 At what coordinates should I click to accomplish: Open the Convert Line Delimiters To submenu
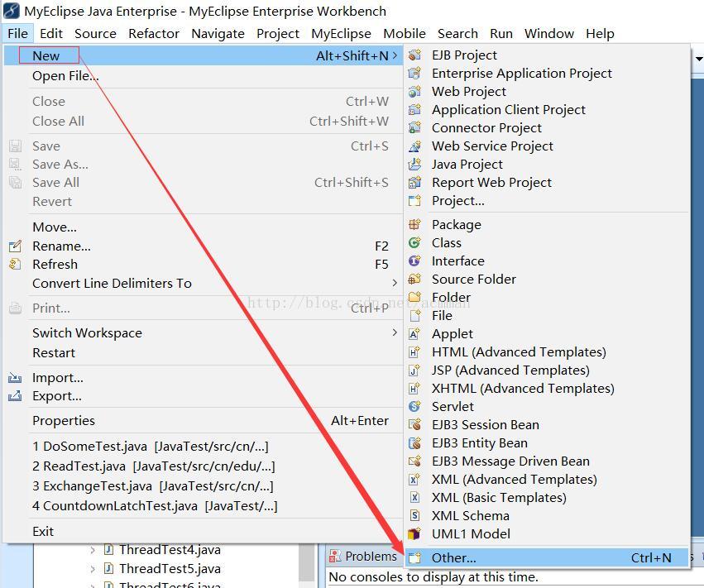[x=204, y=283]
